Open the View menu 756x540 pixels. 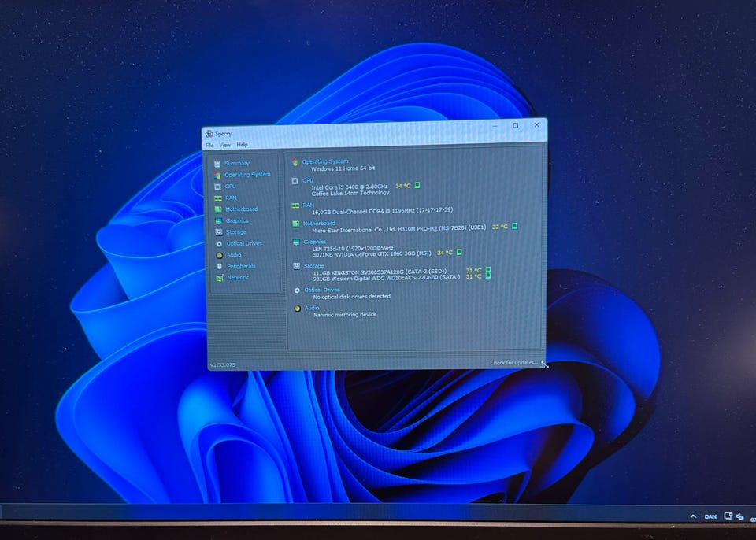pyautogui.click(x=225, y=145)
